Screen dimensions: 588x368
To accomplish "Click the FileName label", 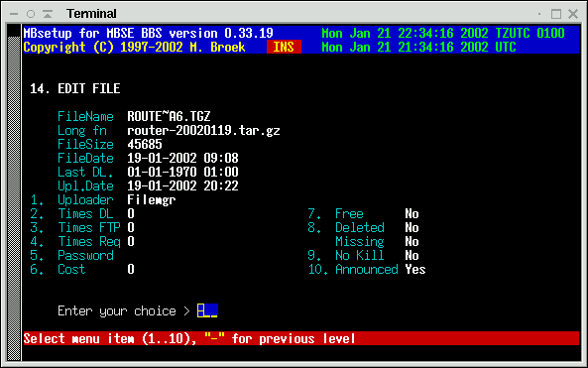I will click(85, 117).
